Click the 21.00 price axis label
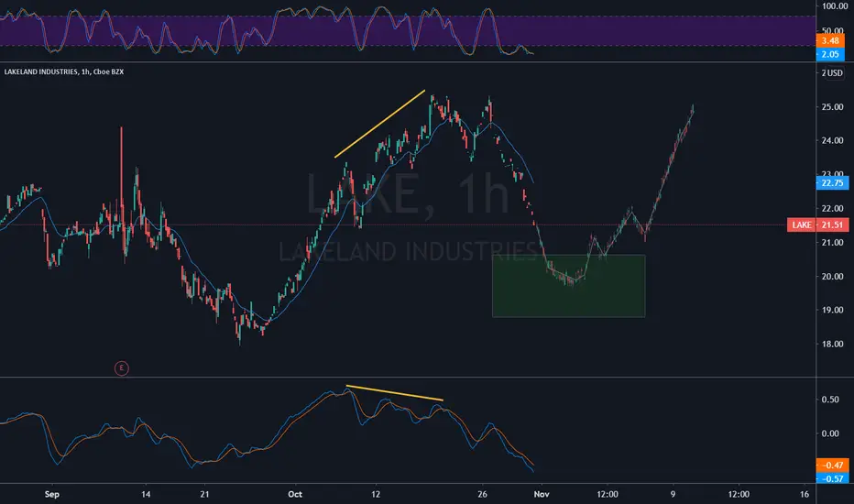854x504 pixels. pyautogui.click(x=832, y=243)
